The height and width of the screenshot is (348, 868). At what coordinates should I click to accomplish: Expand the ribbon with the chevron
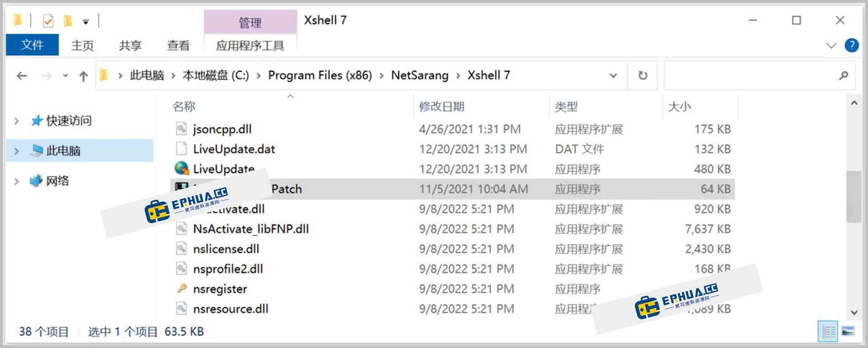tap(831, 46)
